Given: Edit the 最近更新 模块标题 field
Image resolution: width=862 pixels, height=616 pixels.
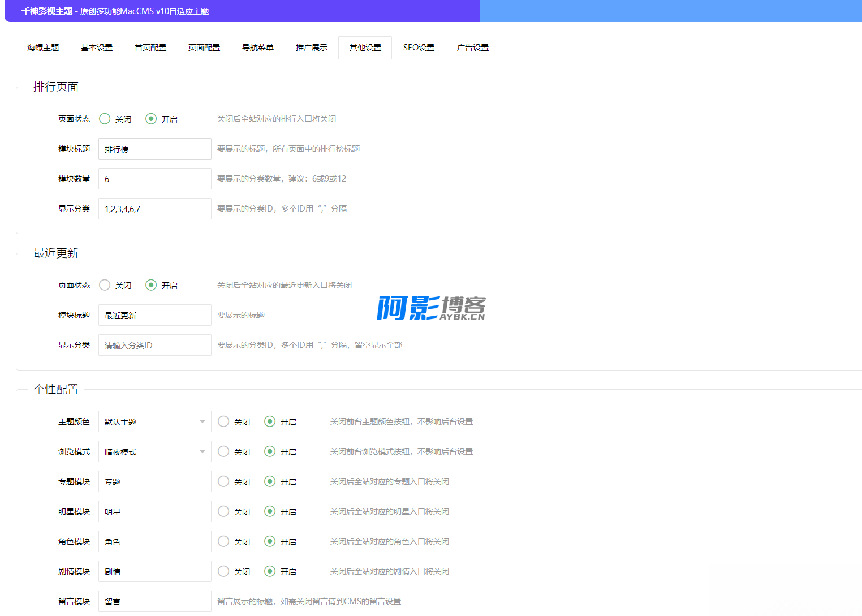Looking at the screenshot, I should pyautogui.click(x=155, y=315).
